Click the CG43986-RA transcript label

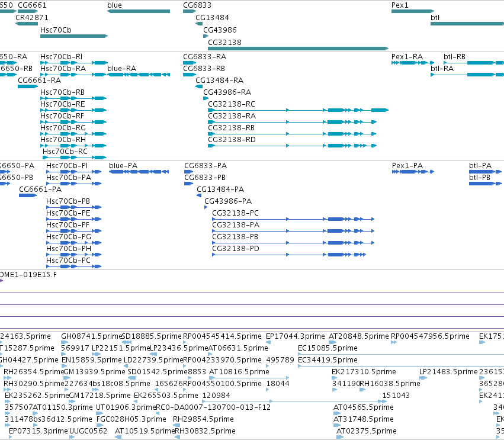coord(227,92)
